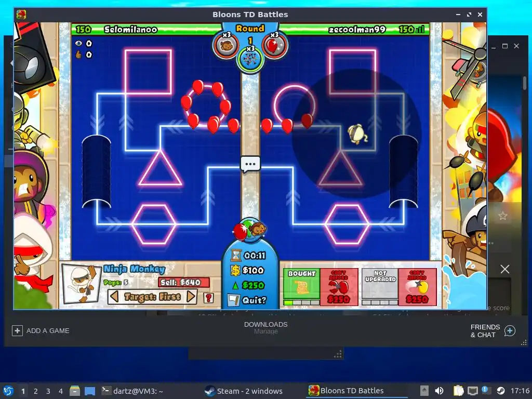Viewport: 532px width, 399px height.
Task: Open the file manager from taskbar
Action: (75, 391)
